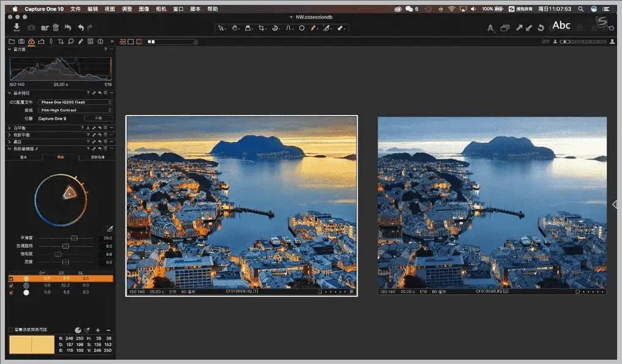This screenshot has width=622, height=364.
Task: Pick color with the eyedropper icon
Action: pos(110,228)
